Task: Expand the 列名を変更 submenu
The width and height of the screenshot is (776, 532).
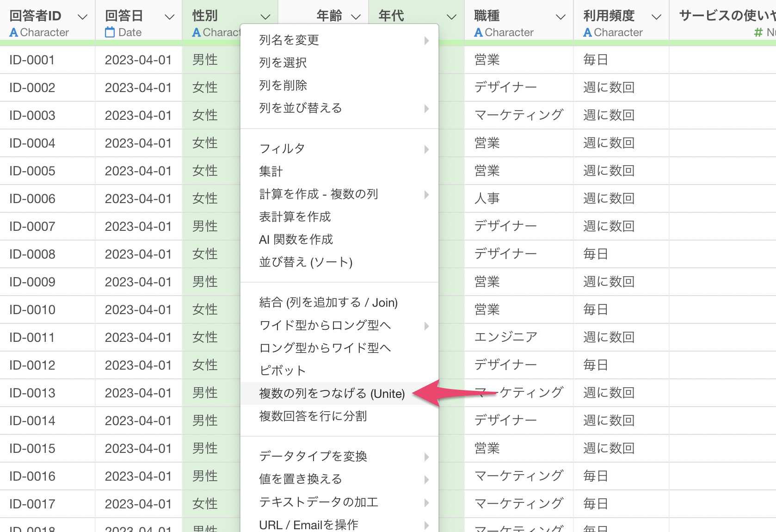Action: click(x=339, y=40)
